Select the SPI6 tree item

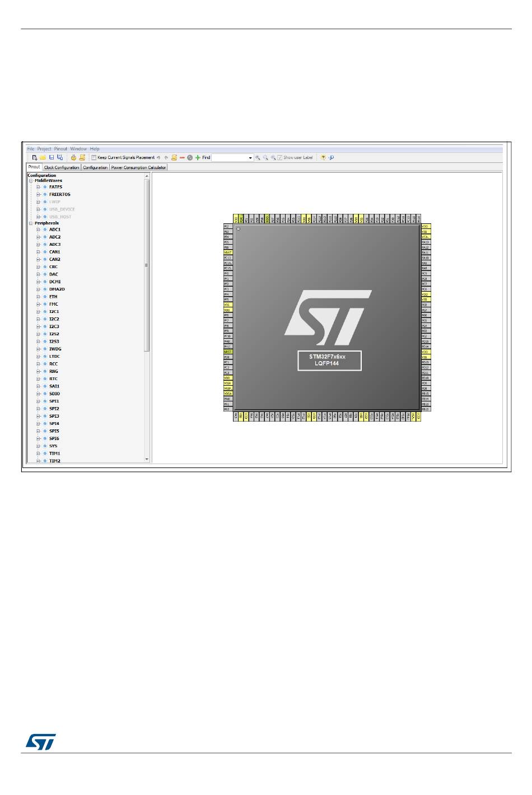click(54, 438)
